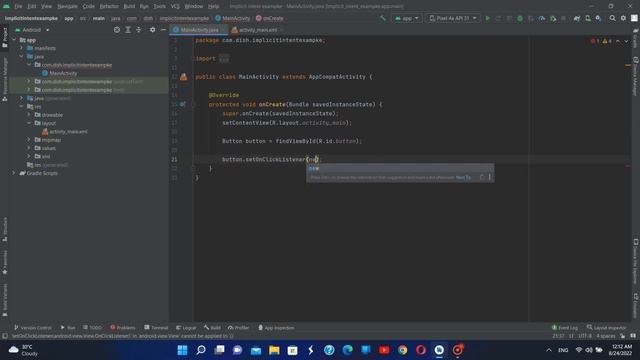
Task: Open the SDK Manager toolbar icon
Action: pyautogui.click(x=598, y=18)
